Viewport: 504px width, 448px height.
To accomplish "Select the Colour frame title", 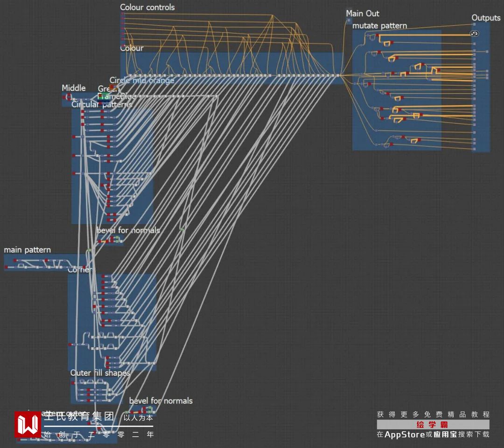I will point(132,48).
